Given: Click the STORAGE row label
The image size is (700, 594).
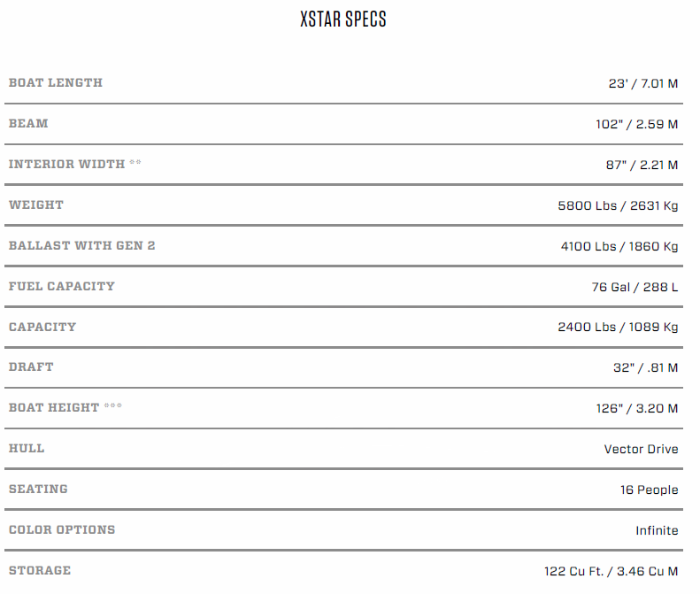Looking at the screenshot, I should (x=40, y=570).
